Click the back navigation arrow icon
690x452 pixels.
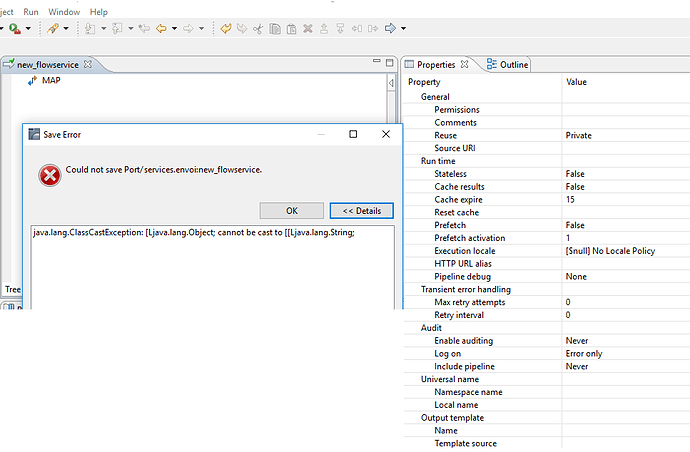click(x=161, y=28)
